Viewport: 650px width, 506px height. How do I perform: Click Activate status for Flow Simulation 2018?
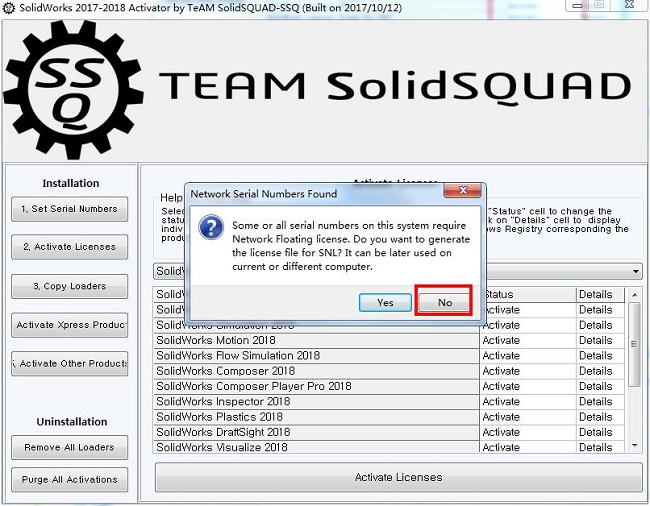(528, 356)
